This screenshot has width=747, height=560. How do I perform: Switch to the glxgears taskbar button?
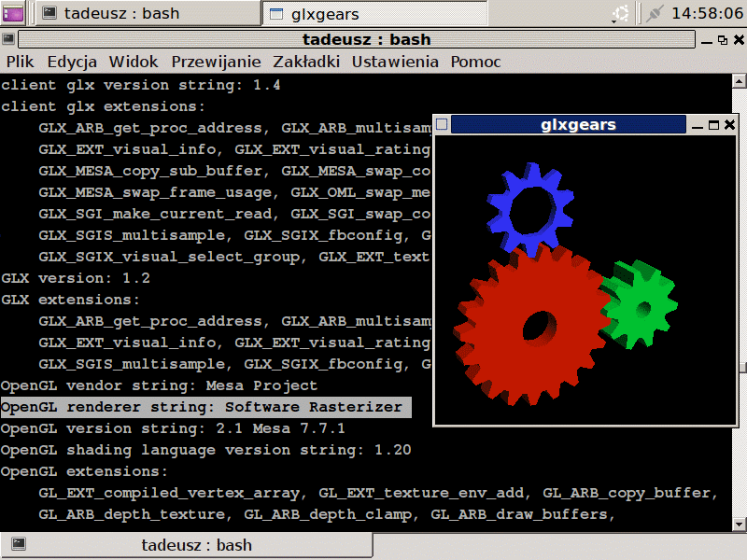tap(373, 14)
